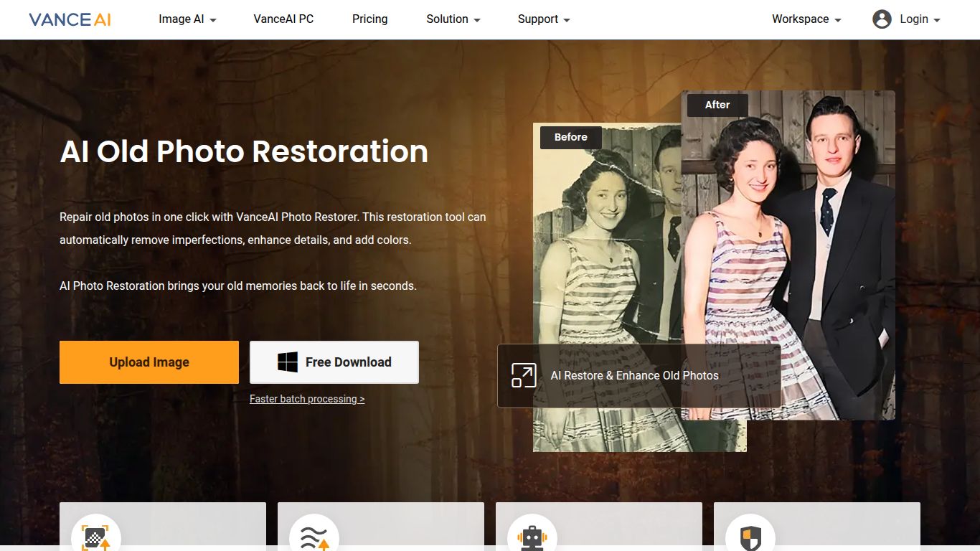980x551 pixels.
Task: Go to the Pricing page
Action: pos(369,19)
